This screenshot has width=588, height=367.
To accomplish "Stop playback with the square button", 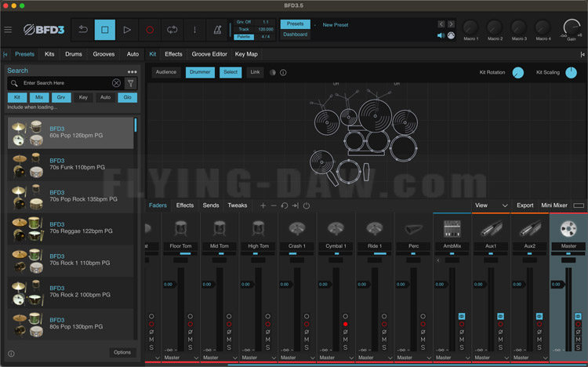I will 104,30.
